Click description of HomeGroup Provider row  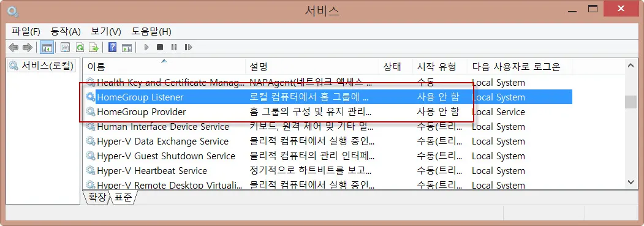click(x=310, y=112)
